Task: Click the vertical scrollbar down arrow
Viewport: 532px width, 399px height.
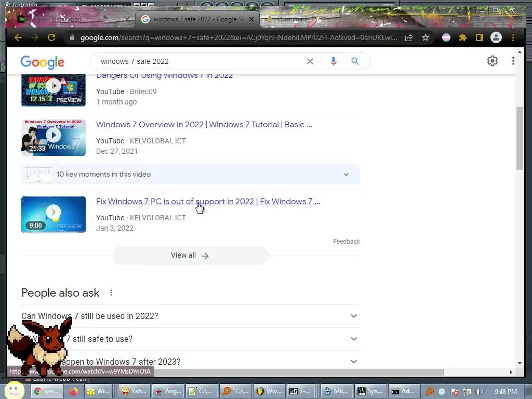Action: point(520,363)
